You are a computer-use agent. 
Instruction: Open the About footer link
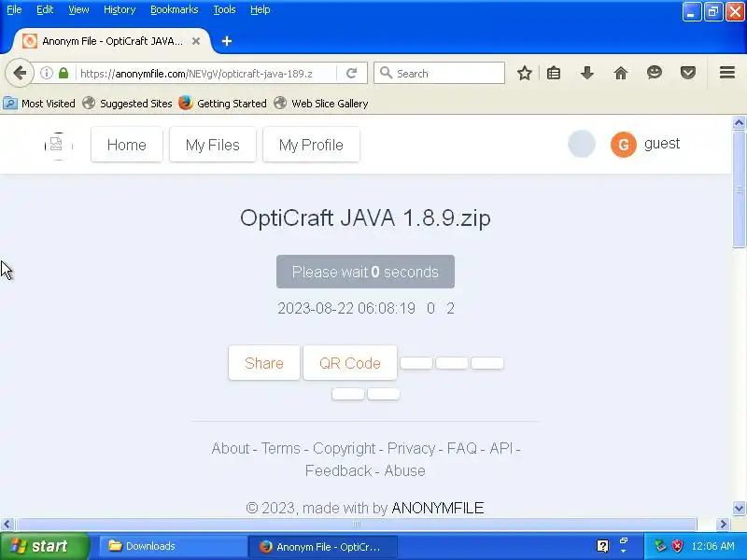231,448
